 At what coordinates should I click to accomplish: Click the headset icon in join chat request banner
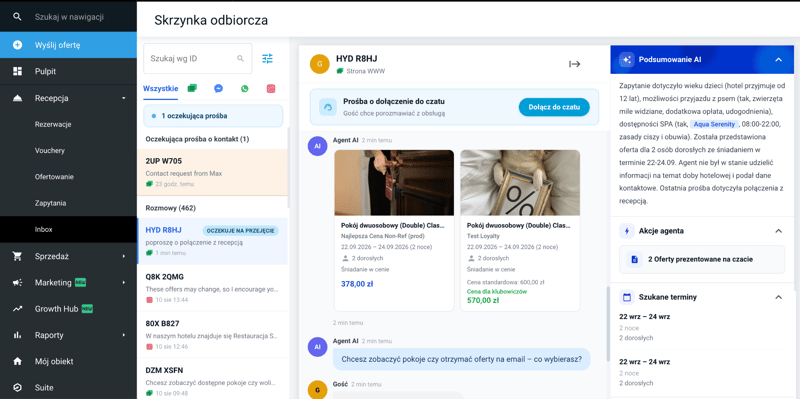[x=328, y=107]
